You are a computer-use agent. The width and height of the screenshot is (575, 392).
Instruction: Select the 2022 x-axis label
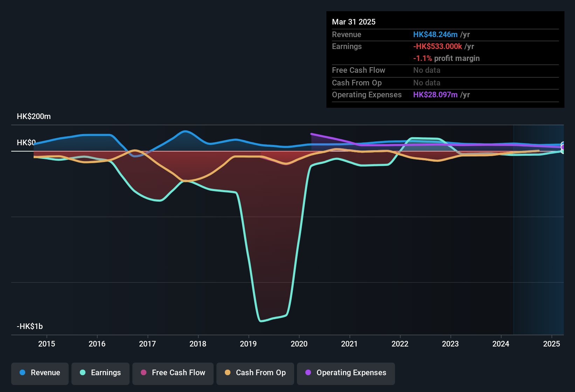[x=400, y=344]
